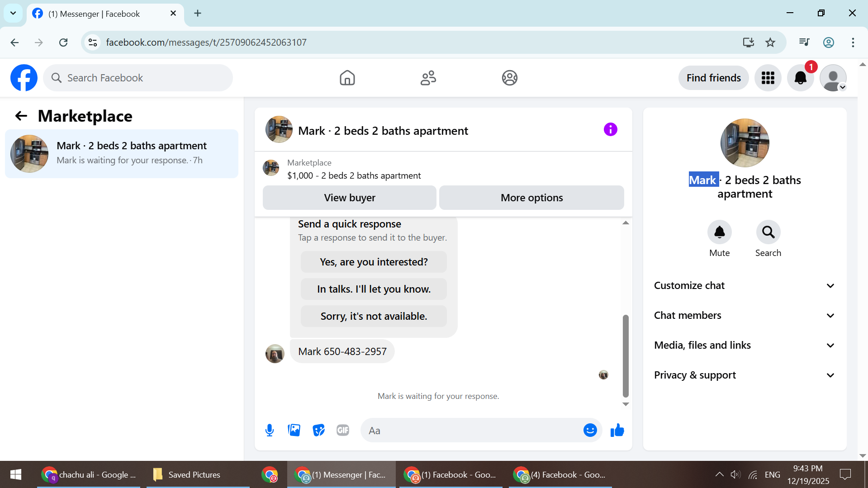Image resolution: width=868 pixels, height=488 pixels.
Task: Click Mark's avatar beside phone message
Action: pyautogui.click(x=275, y=354)
